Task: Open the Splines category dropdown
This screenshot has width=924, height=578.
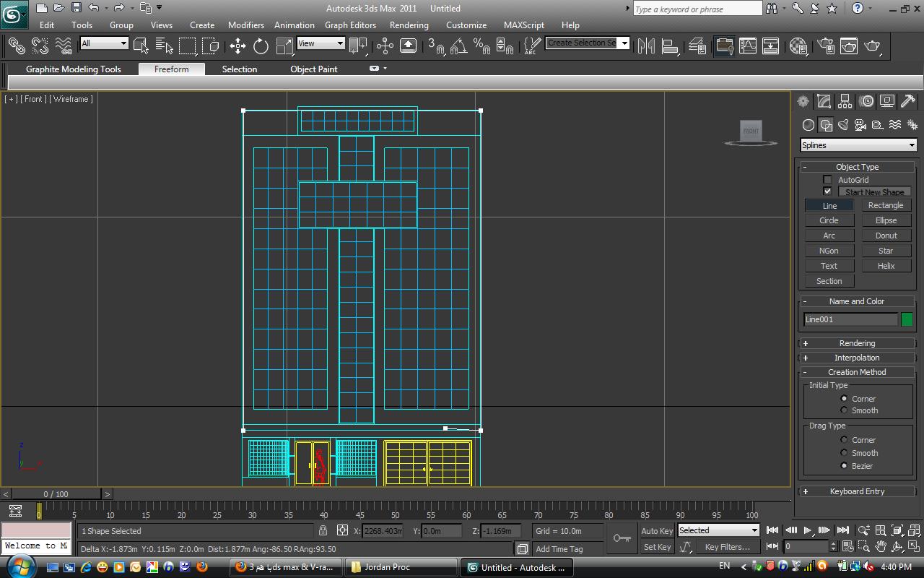Action: click(x=858, y=145)
